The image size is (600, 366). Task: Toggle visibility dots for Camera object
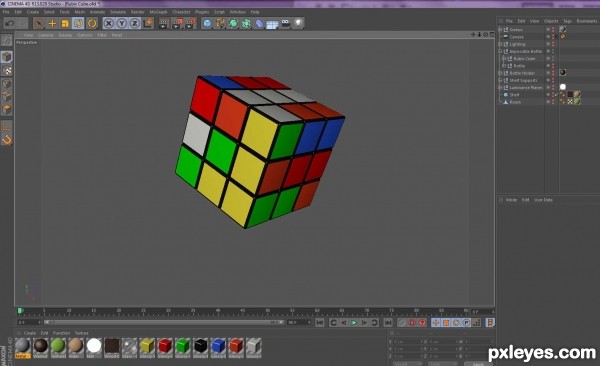553,37
